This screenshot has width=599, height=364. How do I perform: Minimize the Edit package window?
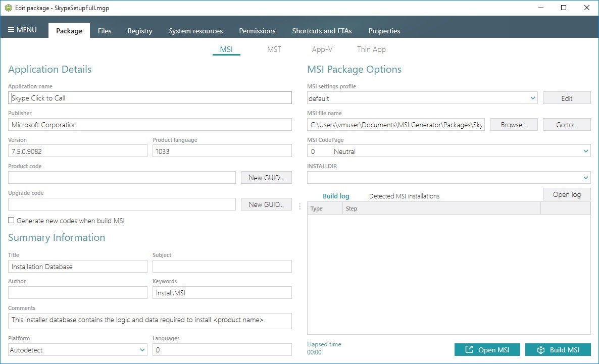pyautogui.click(x=540, y=8)
